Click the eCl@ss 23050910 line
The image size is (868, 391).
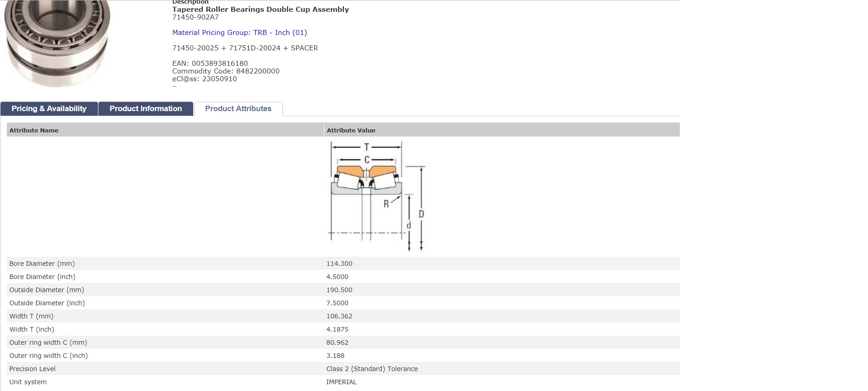click(205, 79)
